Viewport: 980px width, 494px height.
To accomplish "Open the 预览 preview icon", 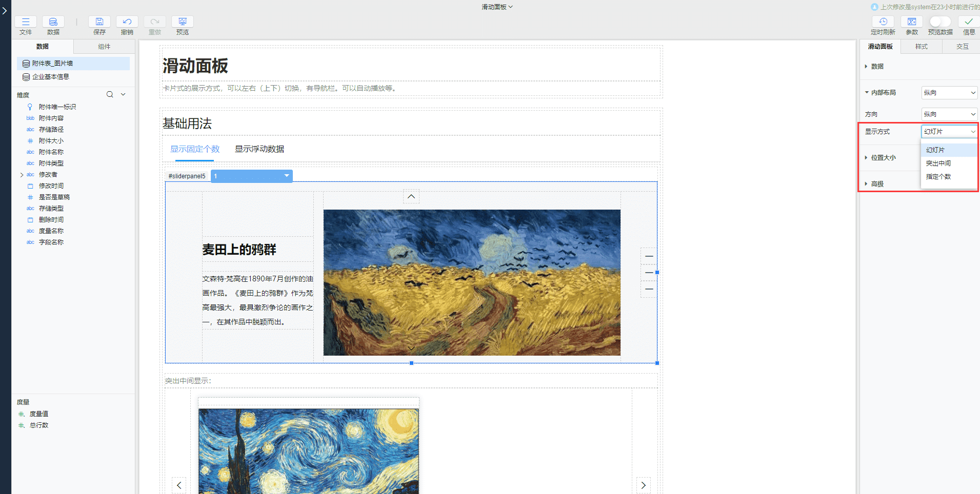I will tap(182, 22).
